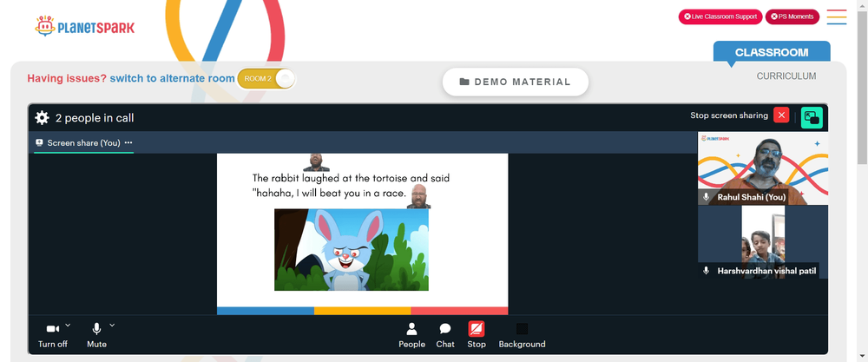Click 'Stop screen sharing' text
Screen dimensions: 868x362
pyautogui.click(x=728, y=115)
